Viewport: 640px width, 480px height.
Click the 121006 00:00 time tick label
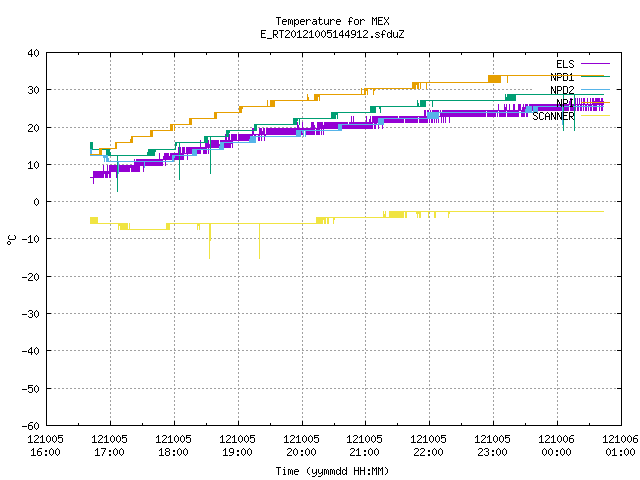click(x=557, y=446)
